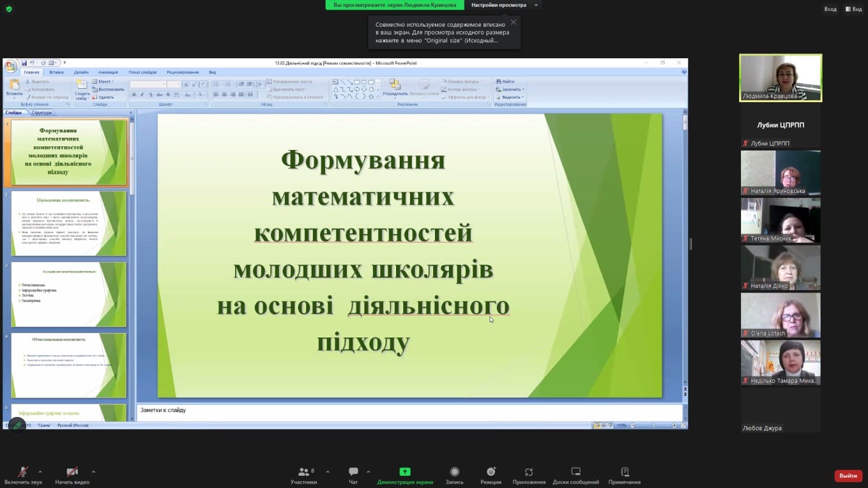Click Восстановить reset slide button
868x488 pixels.
coord(108,89)
